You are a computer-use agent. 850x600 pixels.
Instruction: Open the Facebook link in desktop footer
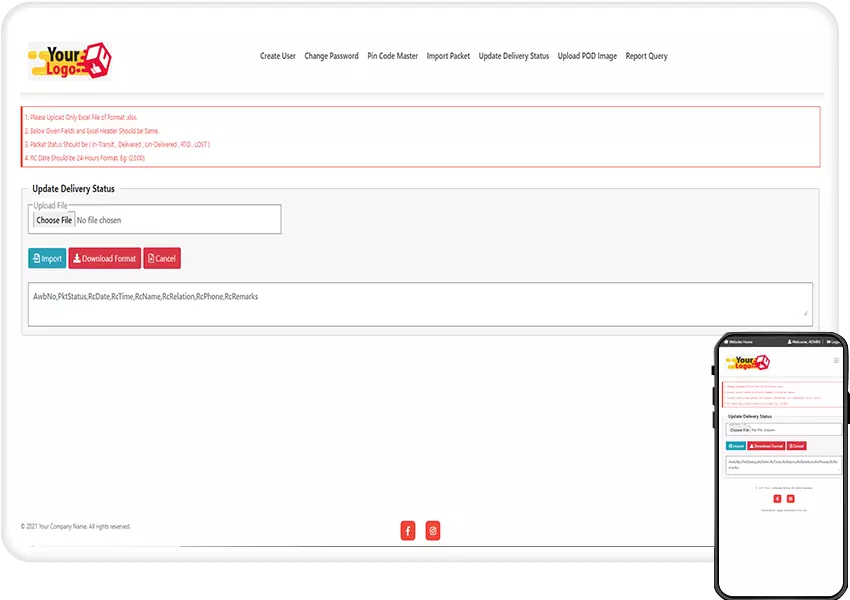point(408,531)
